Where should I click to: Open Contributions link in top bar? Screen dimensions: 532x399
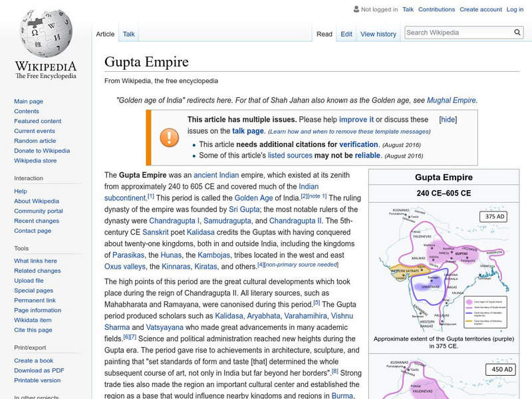[x=436, y=9]
